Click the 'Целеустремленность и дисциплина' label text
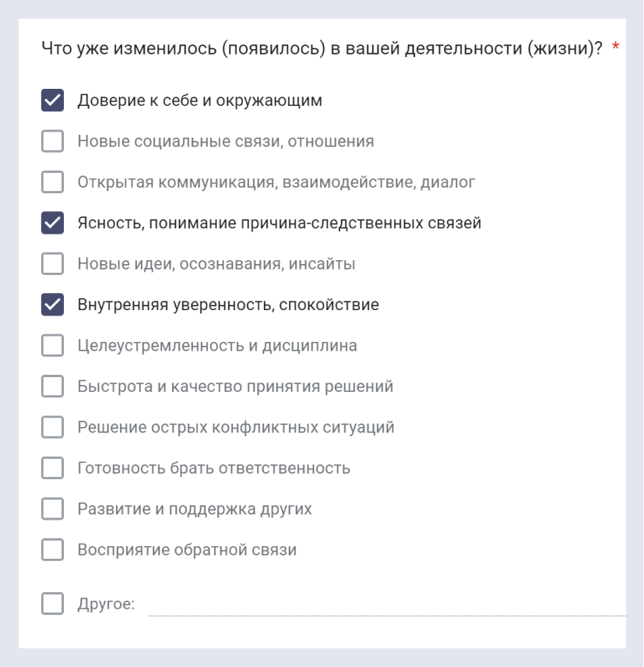The height and width of the screenshot is (667, 644). coord(216,346)
